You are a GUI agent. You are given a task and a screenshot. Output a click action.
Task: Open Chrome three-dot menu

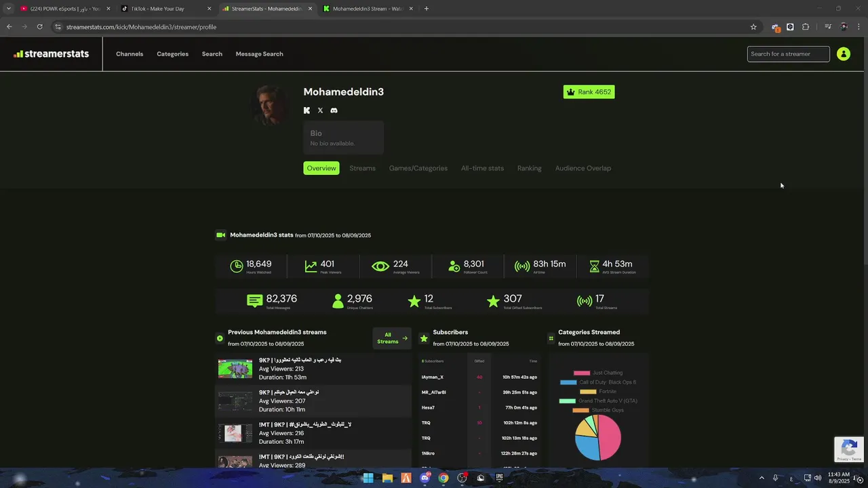pos(859,27)
